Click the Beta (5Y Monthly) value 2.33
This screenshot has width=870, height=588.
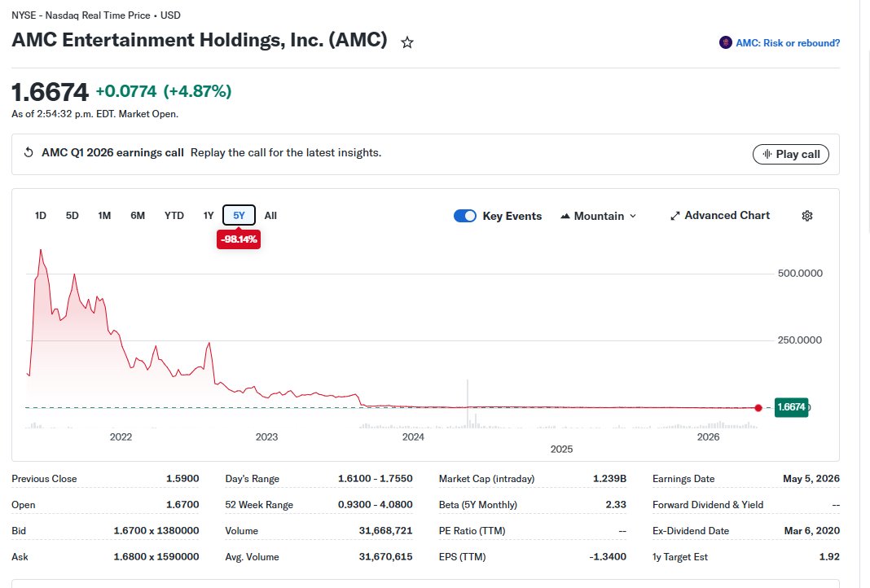click(616, 505)
